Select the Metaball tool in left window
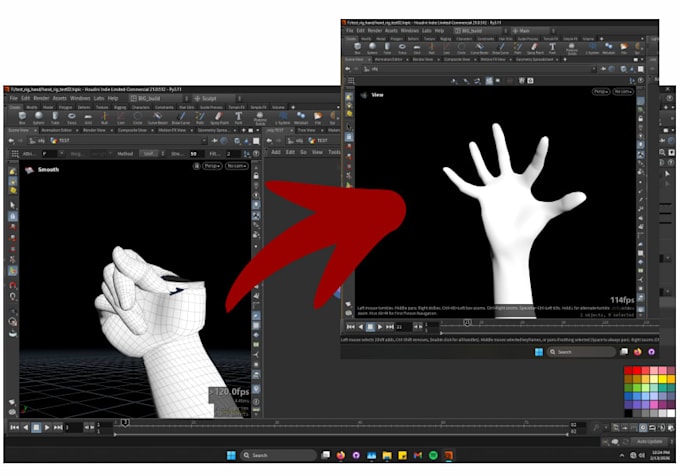This screenshot has height=476, width=680. pyautogui.click(x=301, y=117)
